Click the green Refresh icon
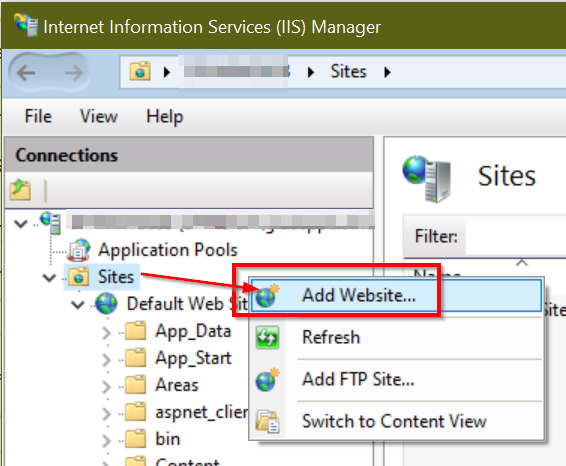The width and height of the screenshot is (566, 466). pyautogui.click(x=267, y=337)
